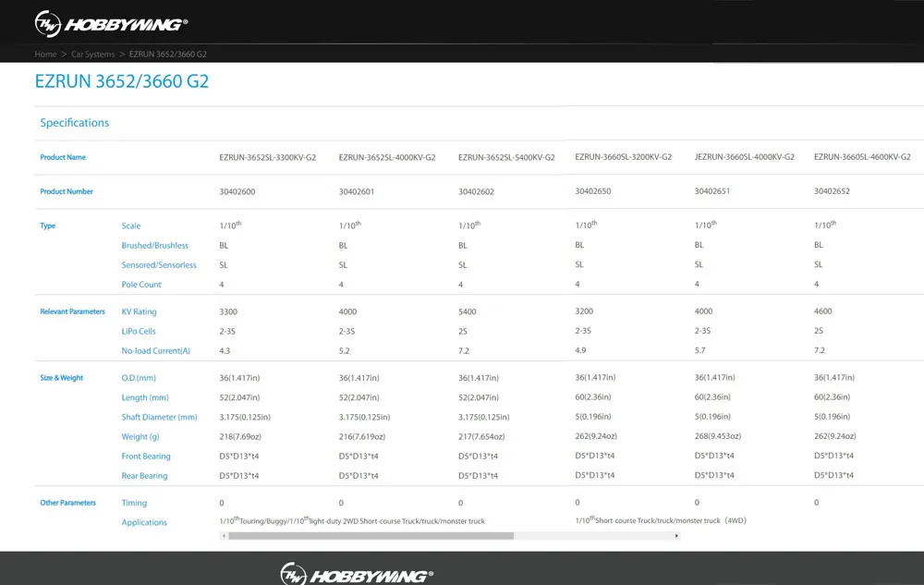The image size is (924, 585).
Task: Click left arrow of table scrollbar
Action: point(224,535)
